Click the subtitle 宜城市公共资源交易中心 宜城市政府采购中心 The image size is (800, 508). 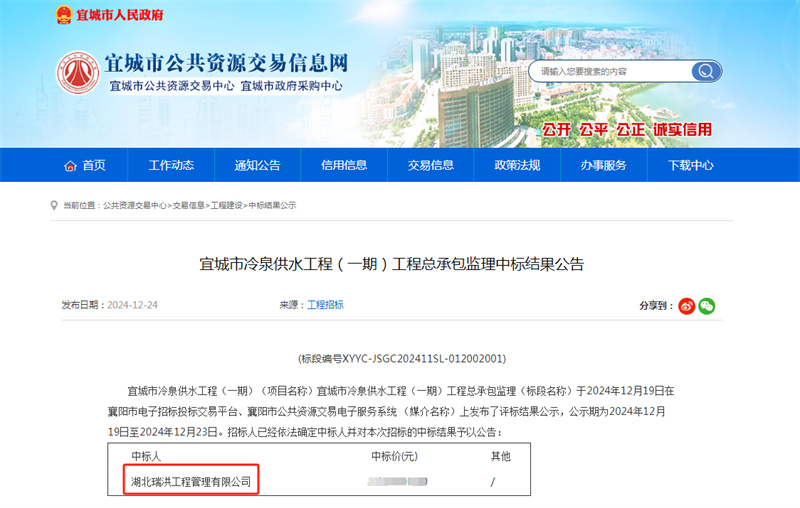point(226,86)
